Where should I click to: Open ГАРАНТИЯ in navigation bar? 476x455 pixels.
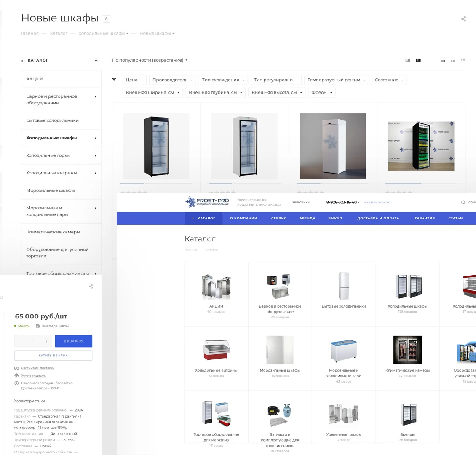click(425, 218)
